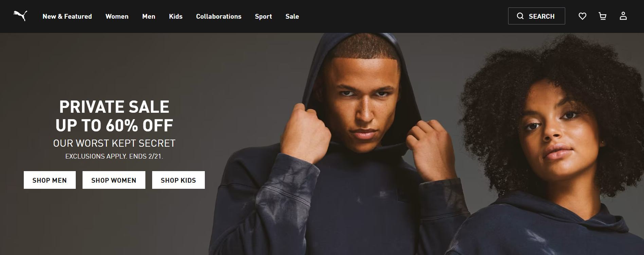
Task: Open the Sale menu item
Action: [292, 16]
